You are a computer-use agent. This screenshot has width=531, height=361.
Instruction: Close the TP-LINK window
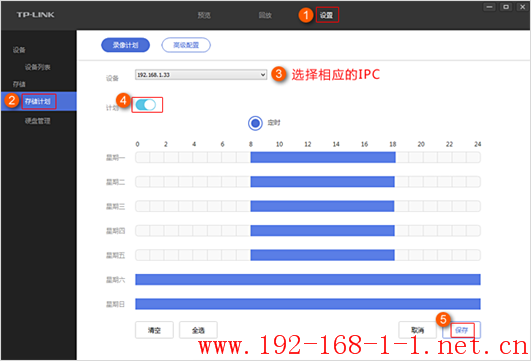[523, 7]
